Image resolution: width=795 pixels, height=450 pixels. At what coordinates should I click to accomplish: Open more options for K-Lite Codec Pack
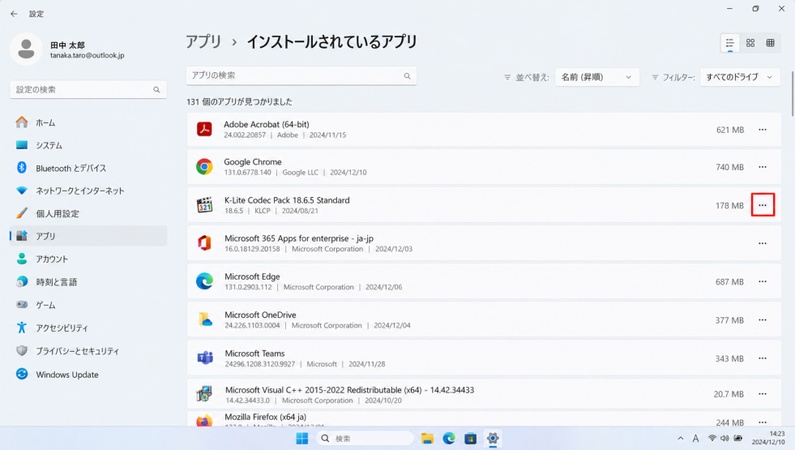point(763,205)
